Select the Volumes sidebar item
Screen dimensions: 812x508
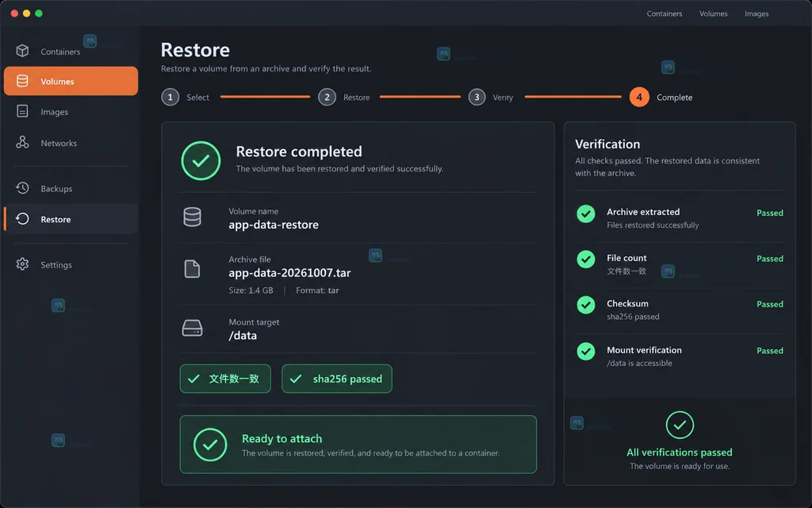[x=71, y=81]
